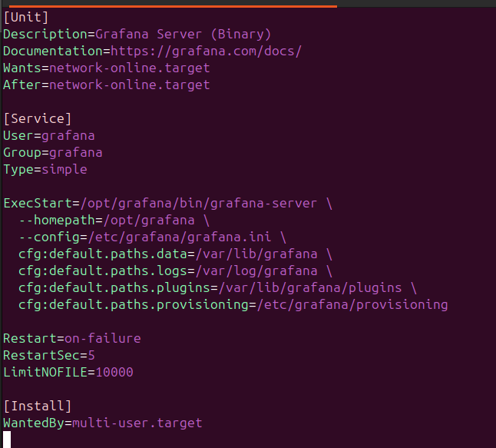
Task: Click the [Unit] section header
Action: [x=26, y=18]
